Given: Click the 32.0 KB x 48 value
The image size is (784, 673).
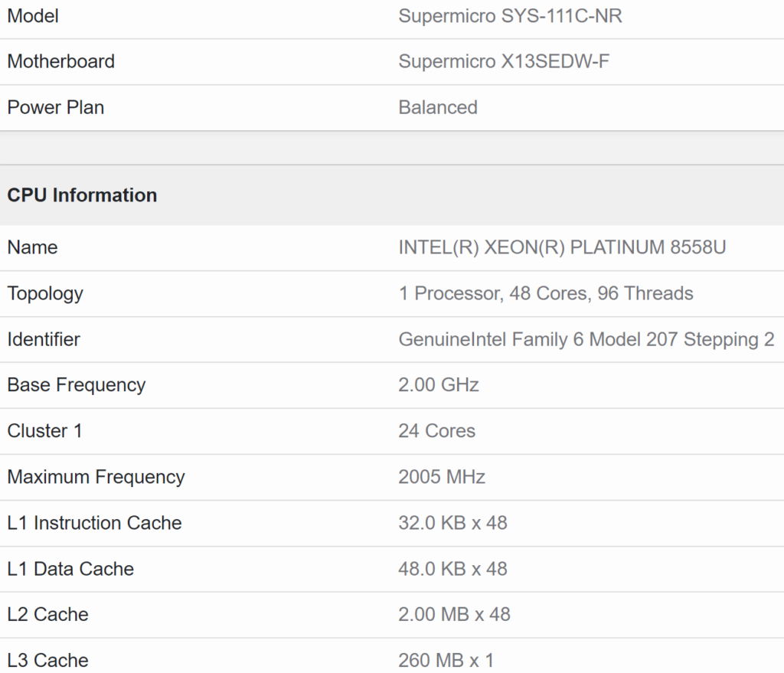Looking at the screenshot, I should point(452,523).
